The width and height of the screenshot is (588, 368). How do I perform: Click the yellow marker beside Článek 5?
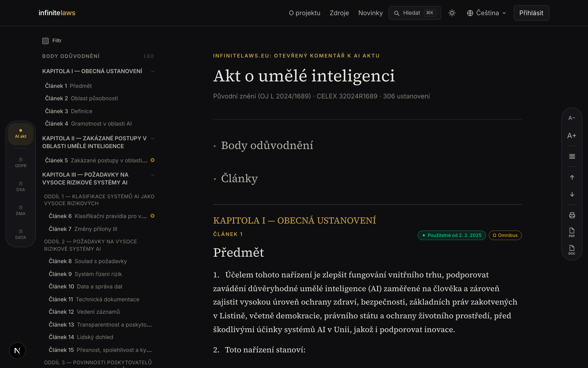[x=153, y=160]
